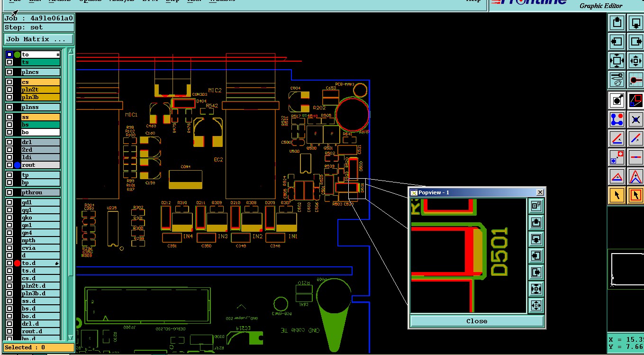Screen dimensions: 644x355
Task: Click the scroll-up arrow of the layer list
Action: click(72, 52)
